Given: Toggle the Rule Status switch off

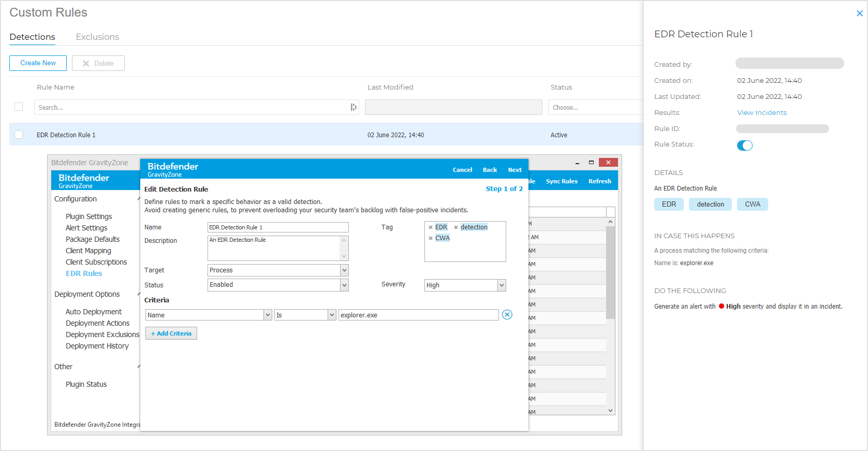Looking at the screenshot, I should (x=744, y=146).
